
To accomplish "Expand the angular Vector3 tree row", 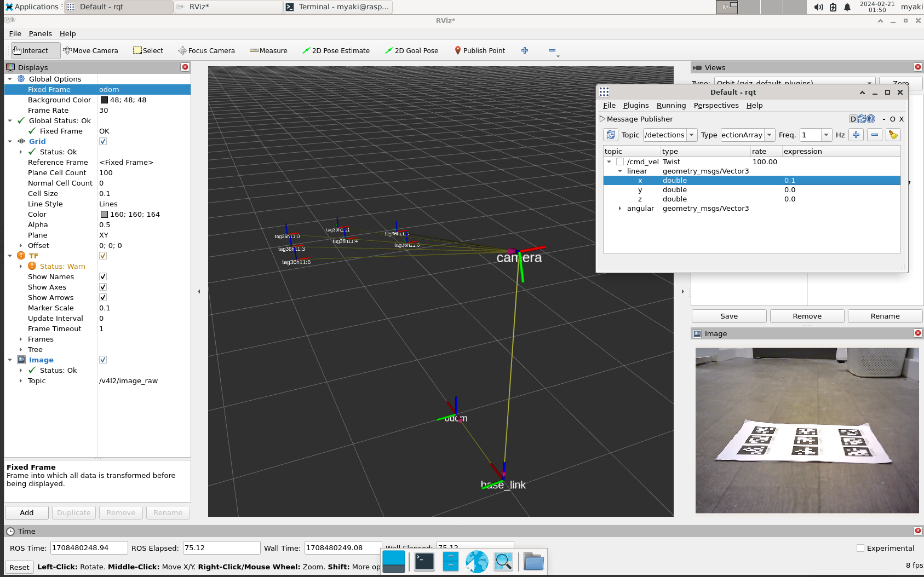I will pos(620,209).
